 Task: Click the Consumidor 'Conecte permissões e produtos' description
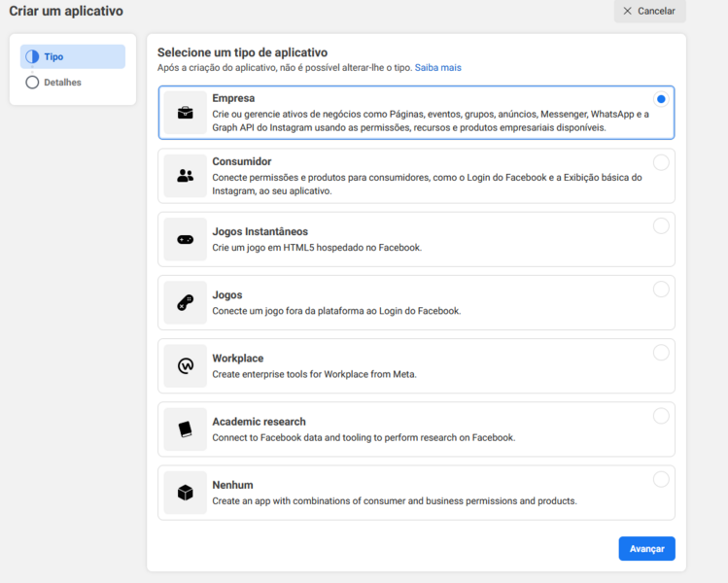pyautogui.click(x=427, y=185)
